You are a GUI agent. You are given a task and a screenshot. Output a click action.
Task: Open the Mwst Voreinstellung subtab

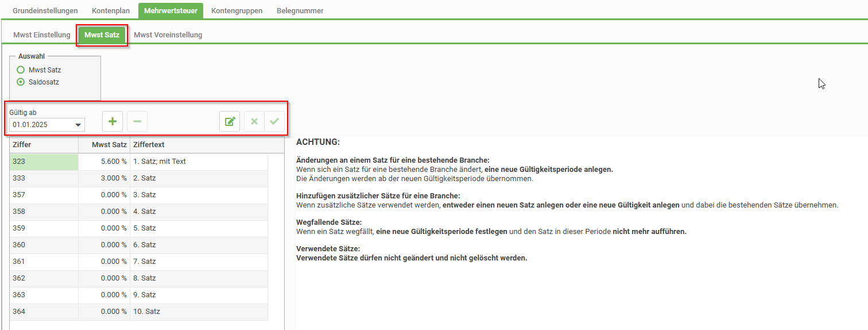point(168,35)
